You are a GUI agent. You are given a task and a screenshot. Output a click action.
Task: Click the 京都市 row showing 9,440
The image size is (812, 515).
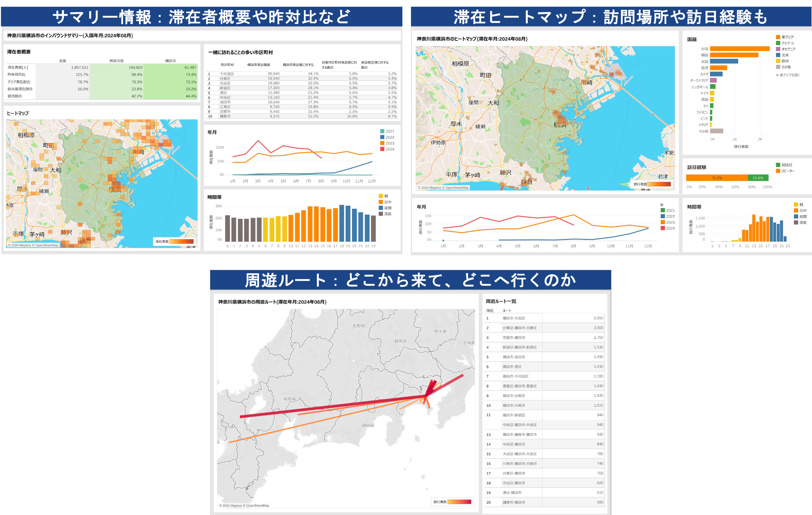pyautogui.click(x=302, y=111)
